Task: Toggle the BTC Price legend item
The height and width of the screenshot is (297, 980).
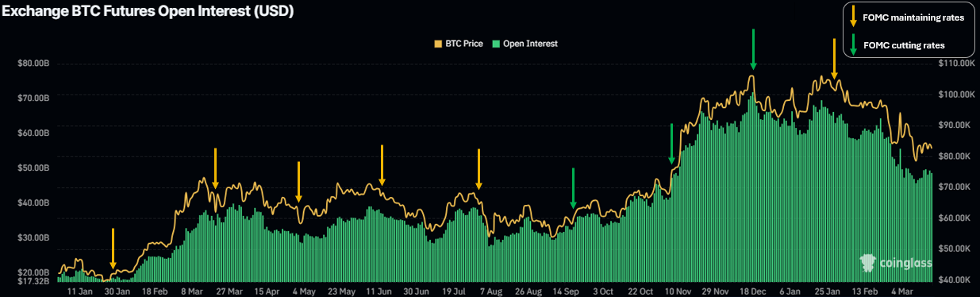Action: coord(459,44)
